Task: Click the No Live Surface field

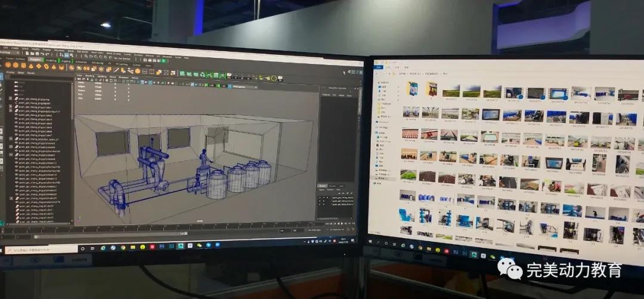Action: coord(122,59)
